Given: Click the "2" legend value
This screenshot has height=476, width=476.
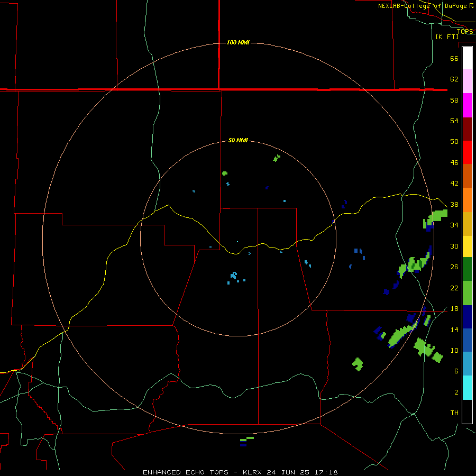Looking at the screenshot, I should click(456, 392).
